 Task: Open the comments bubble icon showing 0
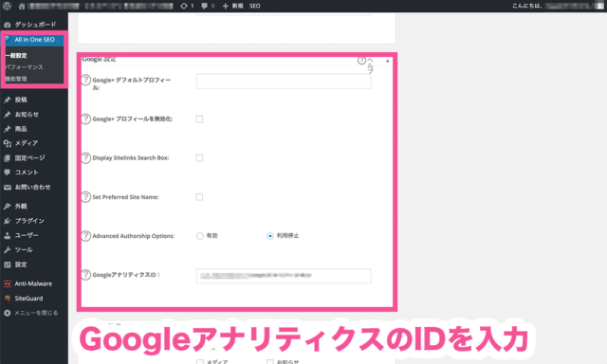point(208,6)
